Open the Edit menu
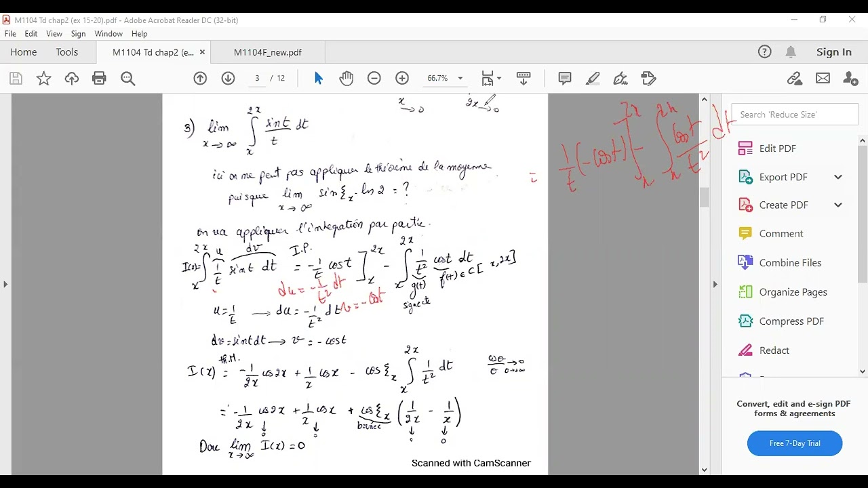Image resolution: width=868 pixels, height=488 pixels. click(x=31, y=34)
